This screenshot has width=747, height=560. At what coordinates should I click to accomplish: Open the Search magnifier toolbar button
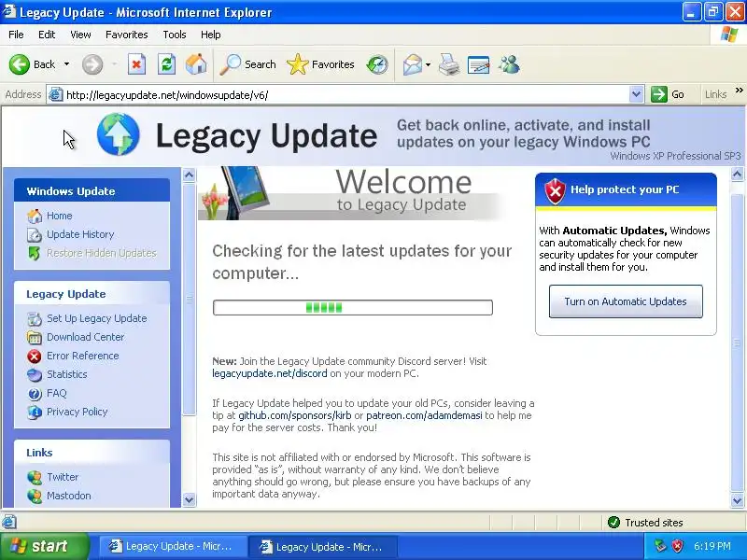[247, 64]
